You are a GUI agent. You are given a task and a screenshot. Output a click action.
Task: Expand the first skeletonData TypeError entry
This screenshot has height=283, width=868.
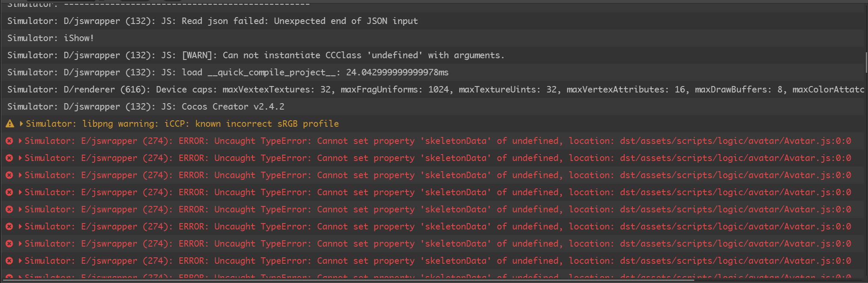[x=20, y=141]
